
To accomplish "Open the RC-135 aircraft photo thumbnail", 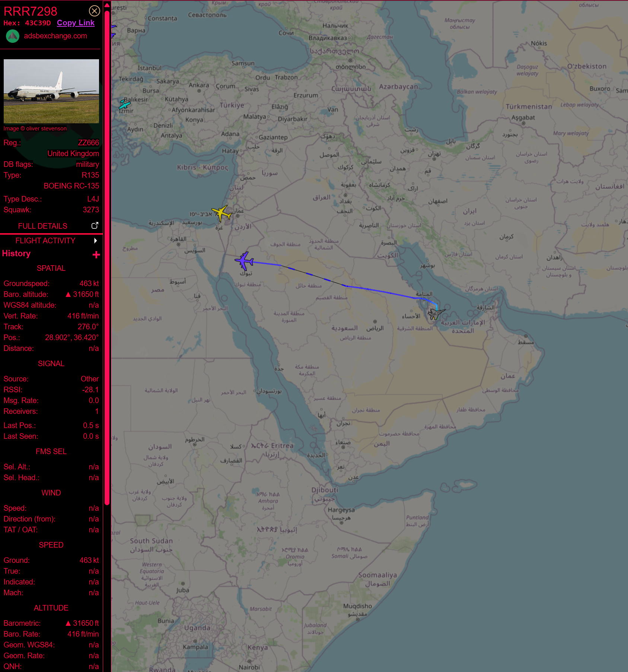I will [x=51, y=91].
